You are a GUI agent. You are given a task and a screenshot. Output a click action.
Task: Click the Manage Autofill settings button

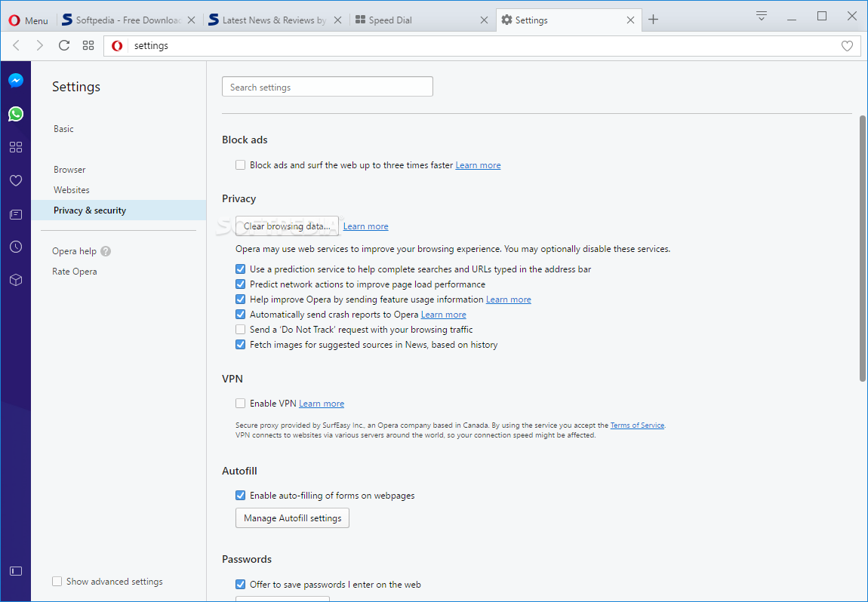pos(292,518)
